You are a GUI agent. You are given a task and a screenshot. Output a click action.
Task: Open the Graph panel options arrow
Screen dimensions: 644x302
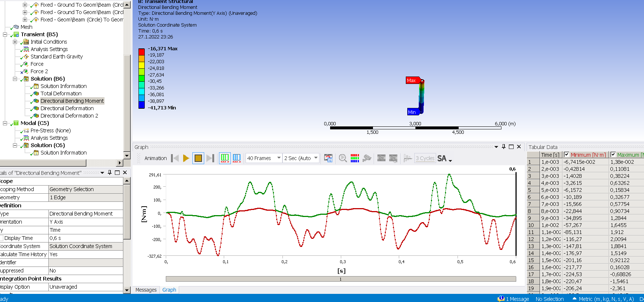[x=496, y=147]
